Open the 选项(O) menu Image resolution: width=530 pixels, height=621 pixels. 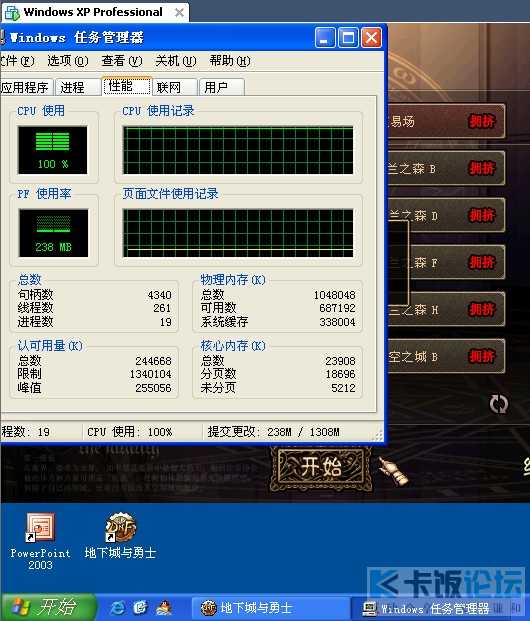[x=68, y=61]
